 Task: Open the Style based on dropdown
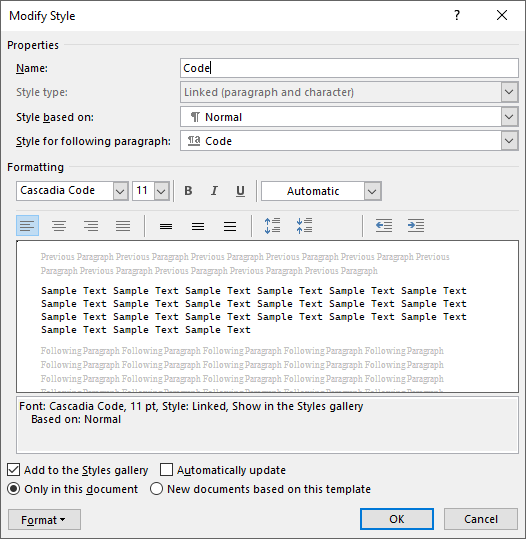point(349,117)
